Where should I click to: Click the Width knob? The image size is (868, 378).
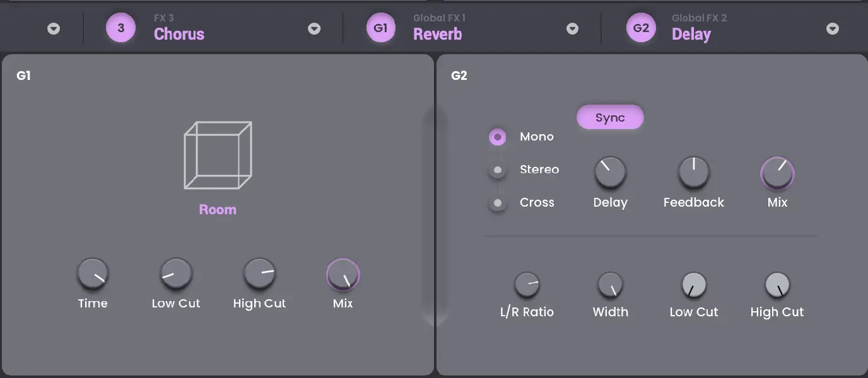[610, 285]
